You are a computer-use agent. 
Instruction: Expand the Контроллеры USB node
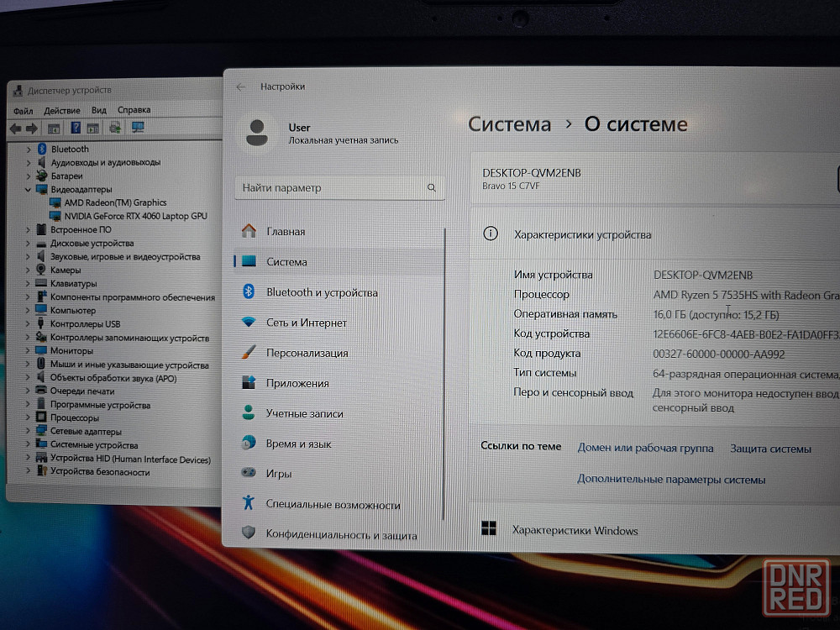click(x=28, y=323)
